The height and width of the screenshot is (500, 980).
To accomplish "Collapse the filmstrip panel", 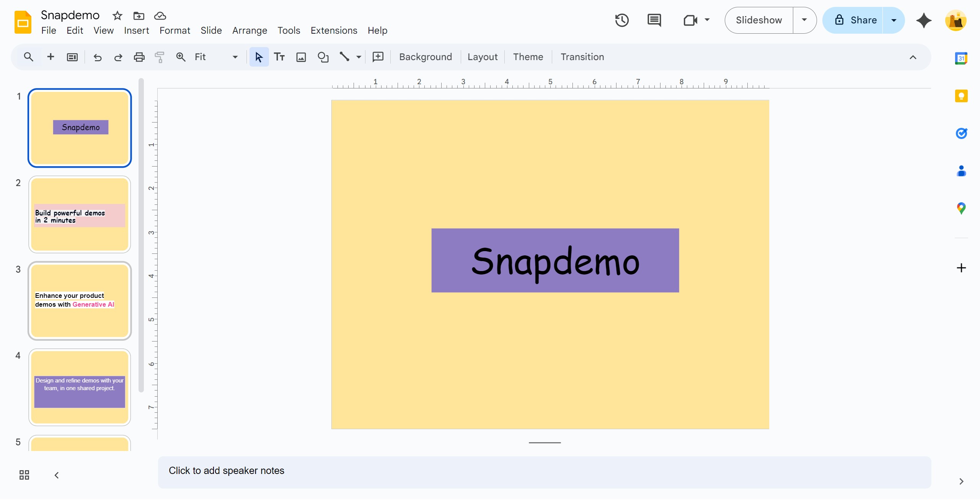I will click(57, 475).
